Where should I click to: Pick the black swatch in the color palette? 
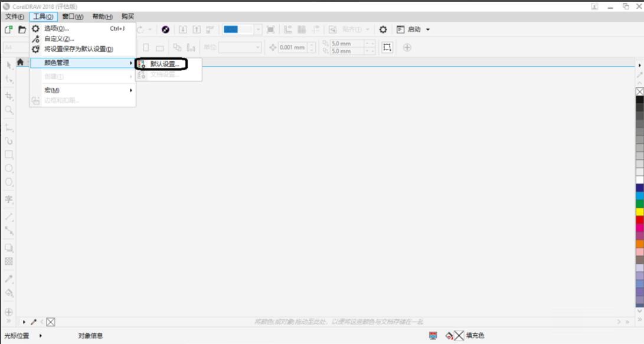click(x=639, y=100)
